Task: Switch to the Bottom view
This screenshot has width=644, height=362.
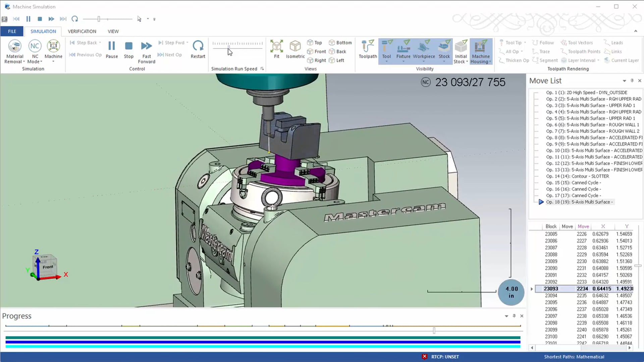Action: click(x=340, y=43)
